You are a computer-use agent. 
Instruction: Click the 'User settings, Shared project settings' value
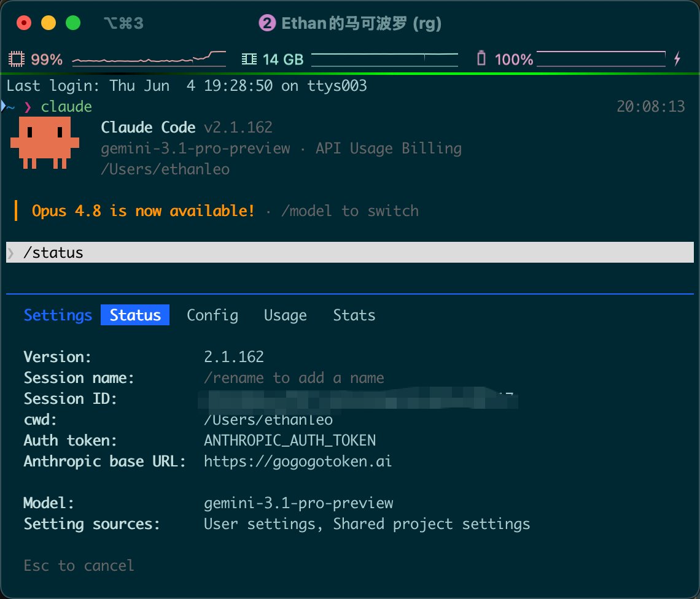[x=367, y=524]
